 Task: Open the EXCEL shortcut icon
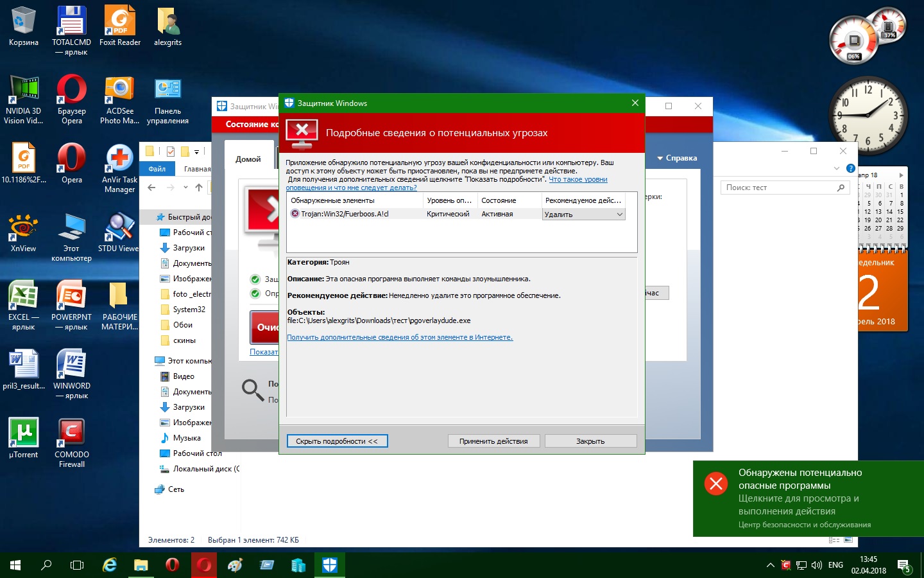pyautogui.click(x=23, y=306)
